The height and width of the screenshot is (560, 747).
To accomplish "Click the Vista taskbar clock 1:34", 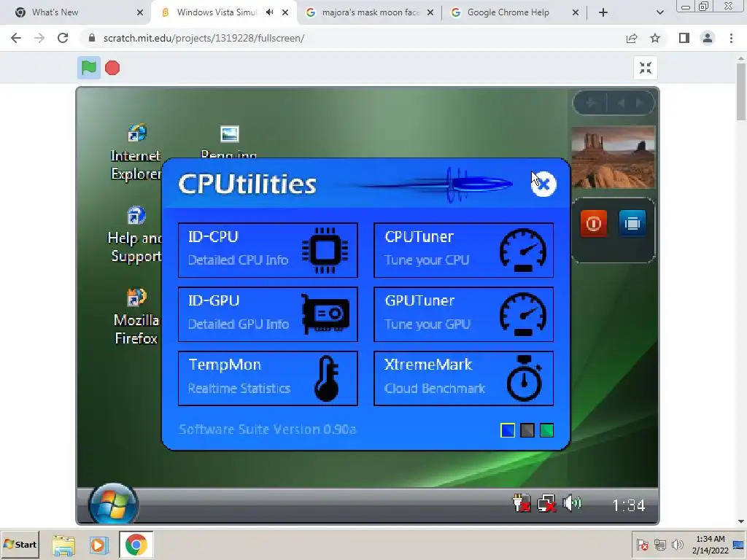I will [628, 505].
